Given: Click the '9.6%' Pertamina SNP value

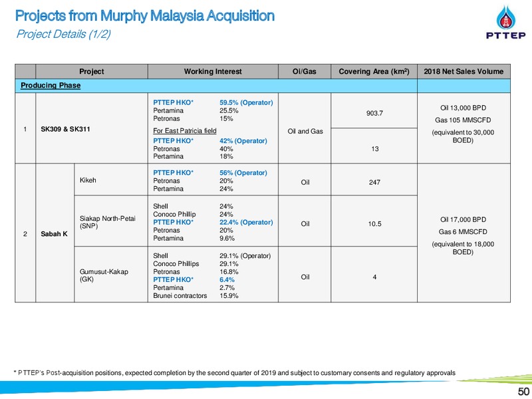Looking at the screenshot, I should point(227,238).
